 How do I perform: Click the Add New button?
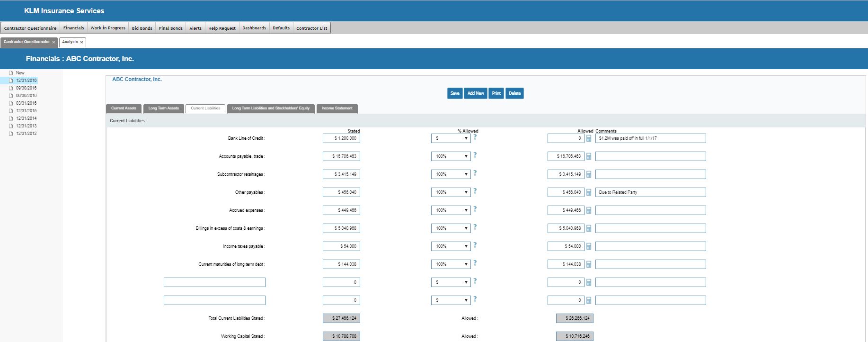[476, 93]
